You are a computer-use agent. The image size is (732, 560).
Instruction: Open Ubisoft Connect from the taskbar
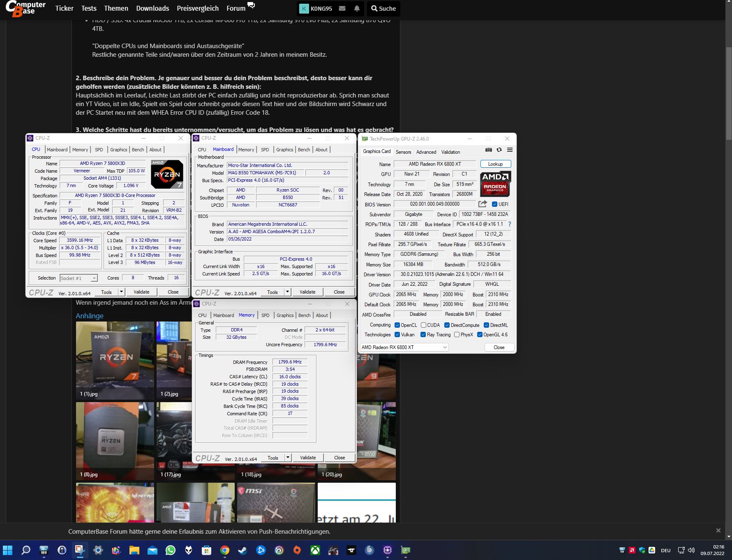(279, 550)
